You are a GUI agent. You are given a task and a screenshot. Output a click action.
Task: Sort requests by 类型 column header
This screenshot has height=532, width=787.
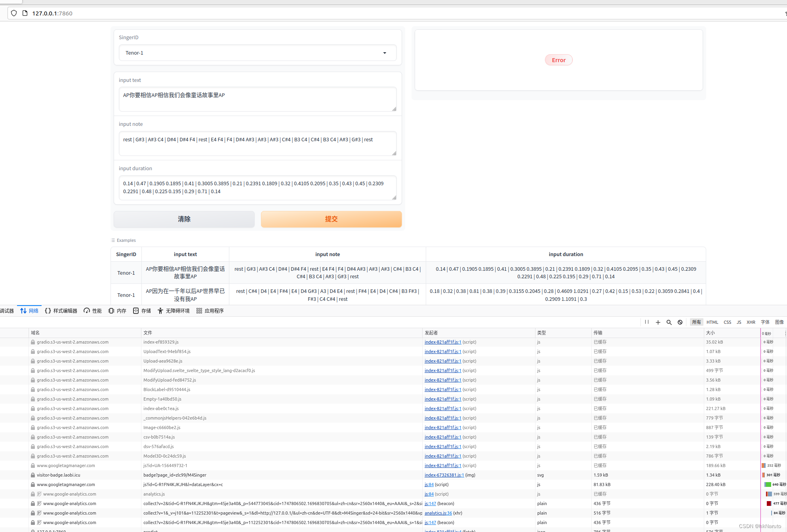click(541, 332)
